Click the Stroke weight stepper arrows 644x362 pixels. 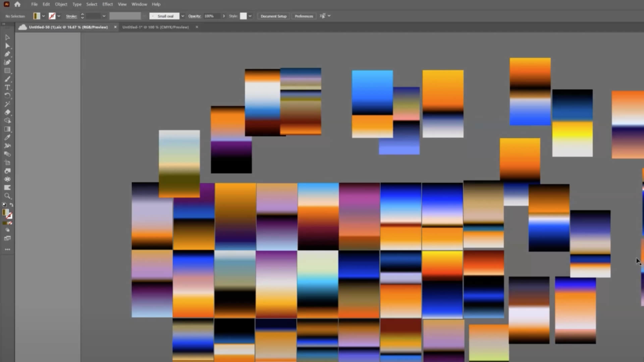point(82,16)
